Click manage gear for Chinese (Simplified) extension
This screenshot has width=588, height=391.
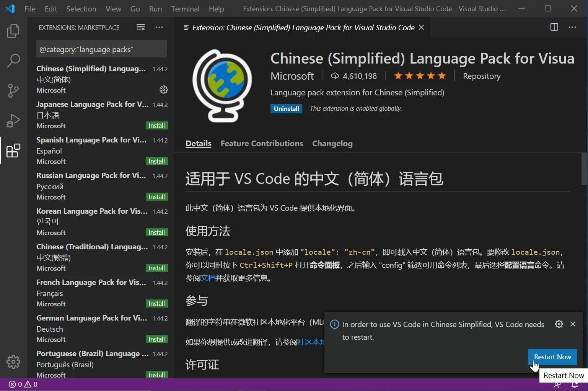(164, 90)
